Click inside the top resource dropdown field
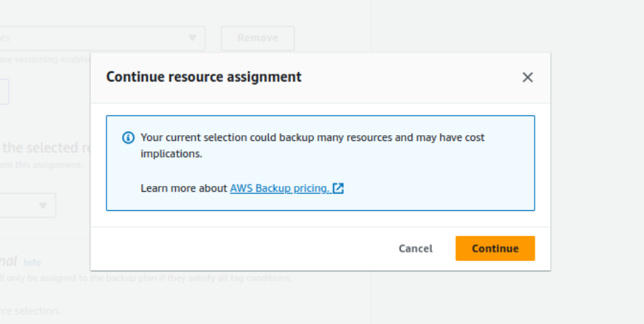 pyautogui.click(x=86, y=38)
